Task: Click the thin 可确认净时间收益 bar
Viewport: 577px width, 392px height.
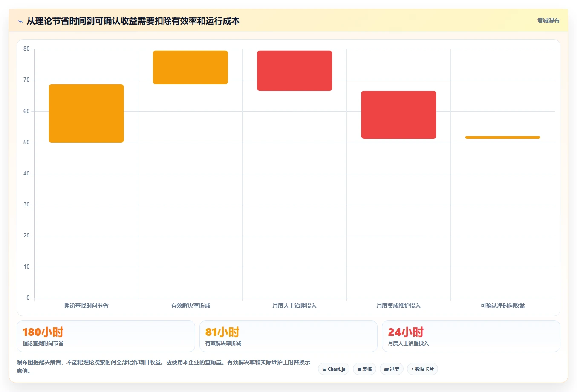Action: 503,137
